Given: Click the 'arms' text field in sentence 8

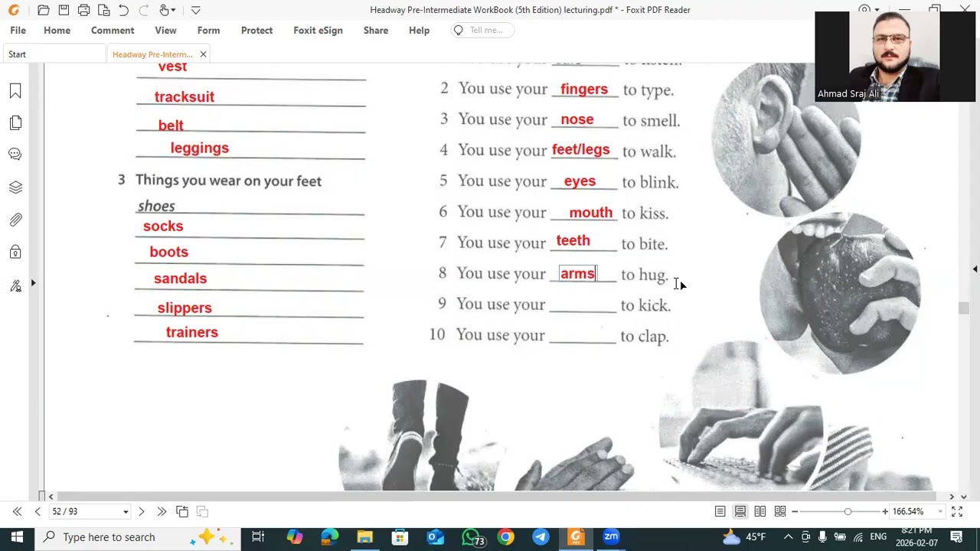Looking at the screenshot, I should tap(577, 274).
